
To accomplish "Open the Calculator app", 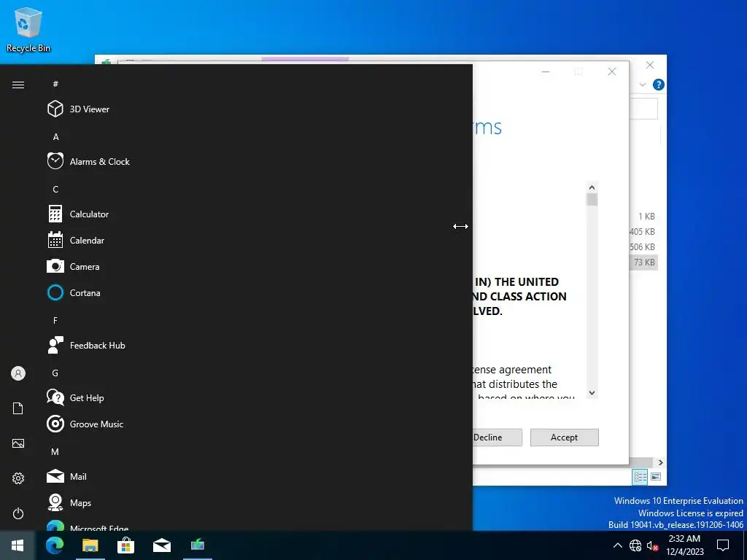I will point(90,214).
